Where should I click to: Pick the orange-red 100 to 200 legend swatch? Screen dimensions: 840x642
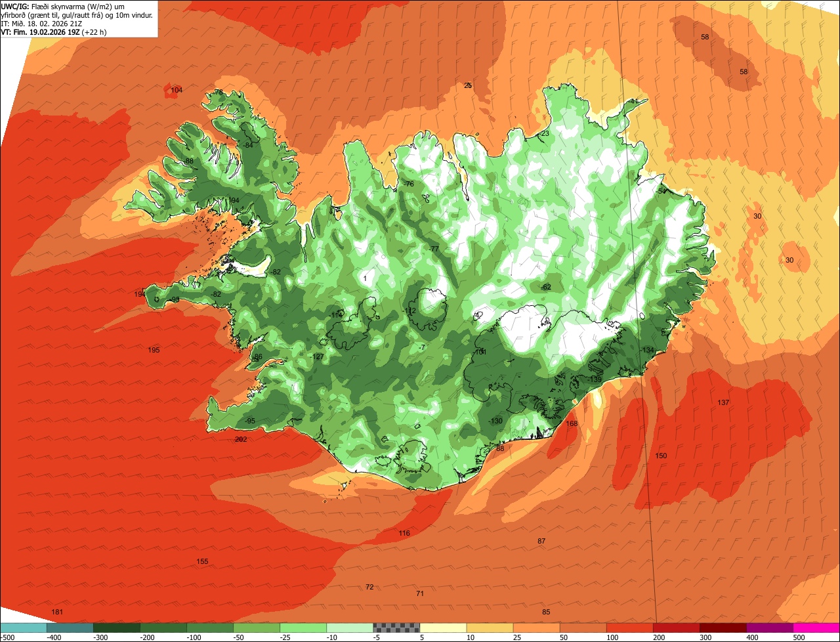coord(630,628)
